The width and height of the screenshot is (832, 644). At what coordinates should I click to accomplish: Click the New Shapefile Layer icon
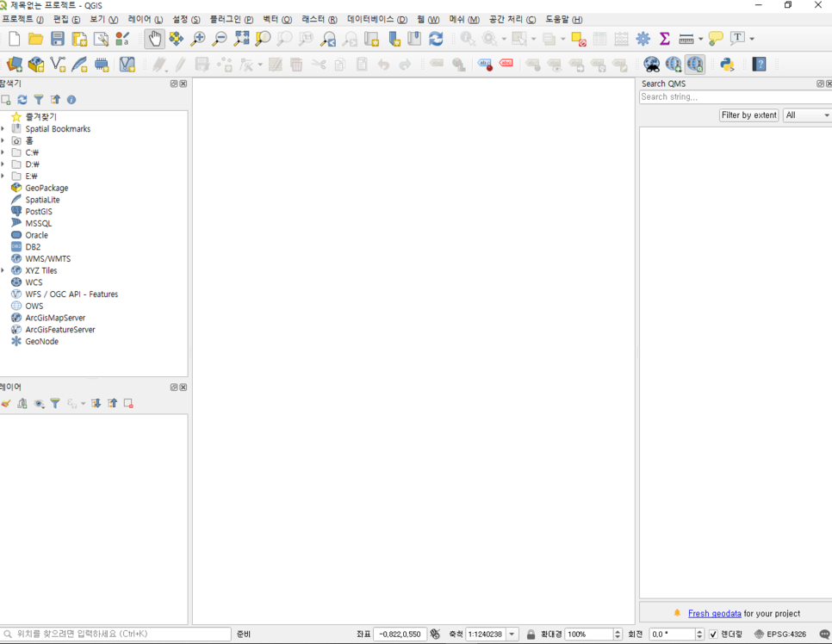point(58,65)
